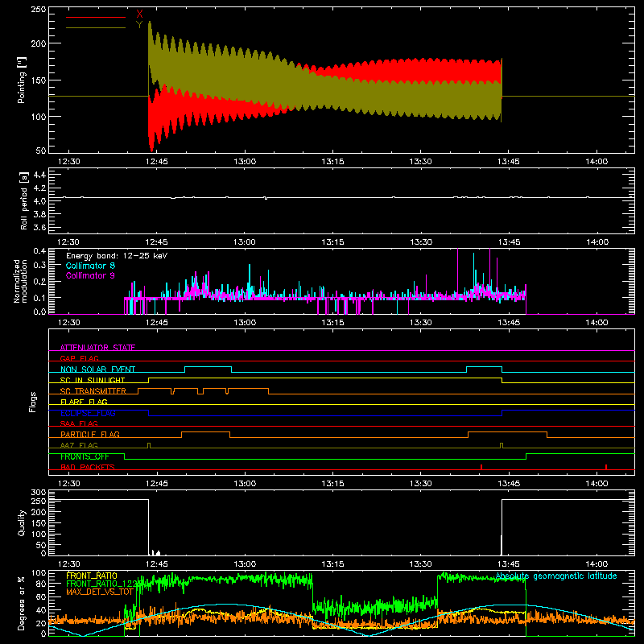Click the Roll period [s] axis title
The width and height of the screenshot is (644, 644).
click(x=24, y=200)
